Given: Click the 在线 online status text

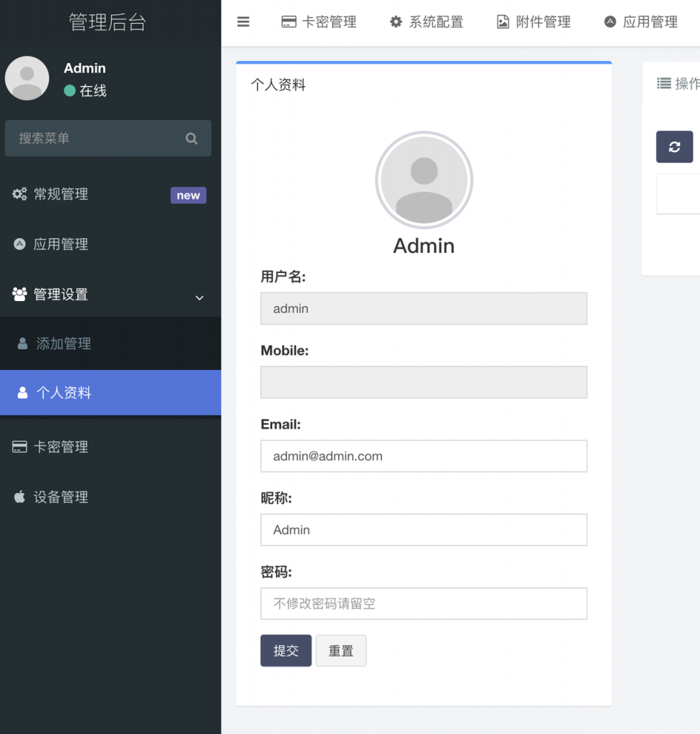Looking at the screenshot, I should (93, 90).
